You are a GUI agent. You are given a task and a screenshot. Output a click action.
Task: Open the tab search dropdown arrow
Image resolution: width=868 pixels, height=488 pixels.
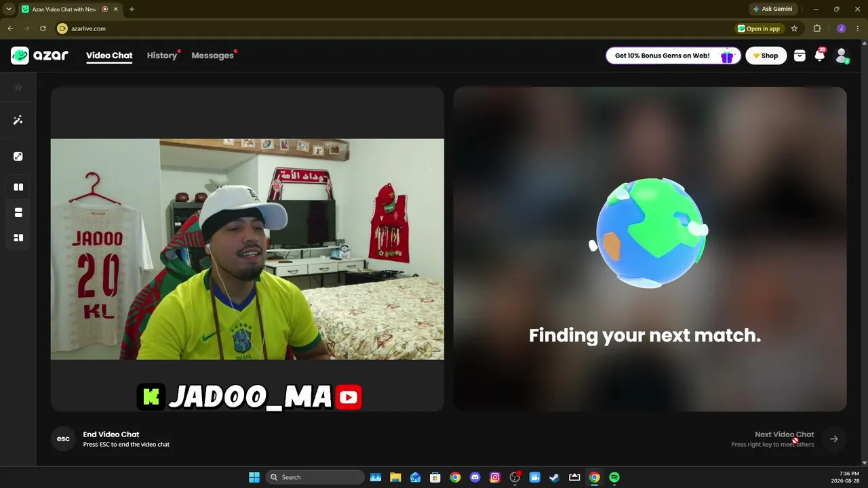coord(9,9)
